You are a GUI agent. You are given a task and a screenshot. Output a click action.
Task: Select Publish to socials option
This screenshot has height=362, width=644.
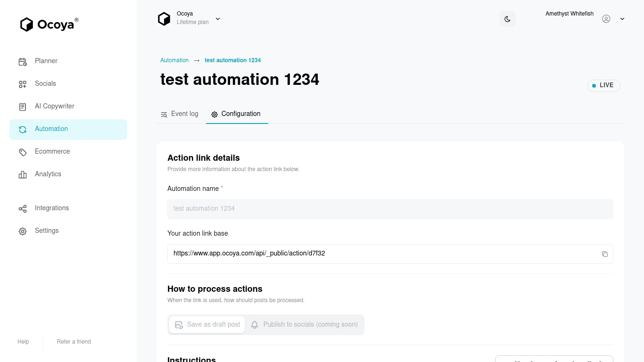click(x=304, y=325)
